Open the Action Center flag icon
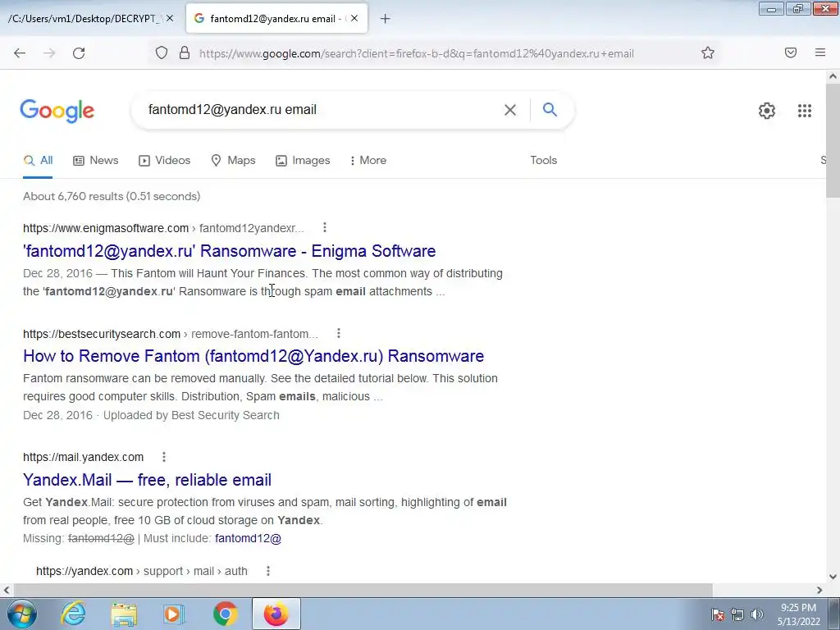The height and width of the screenshot is (630, 840). (x=718, y=614)
